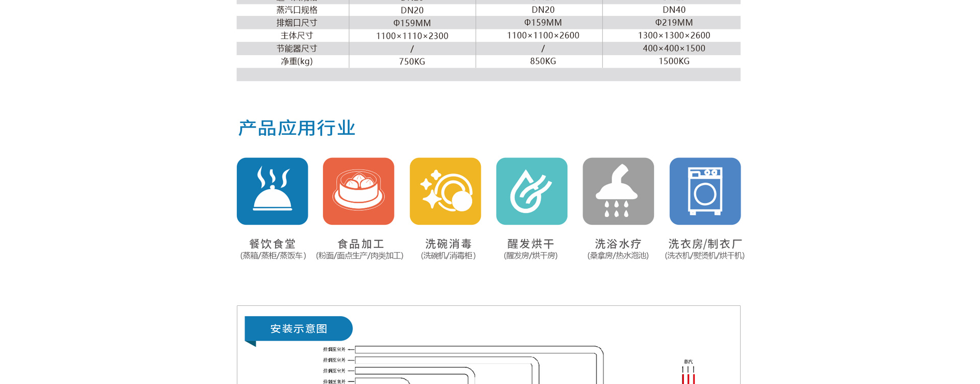Click the 排烟口尺寸 row header

coord(297,23)
